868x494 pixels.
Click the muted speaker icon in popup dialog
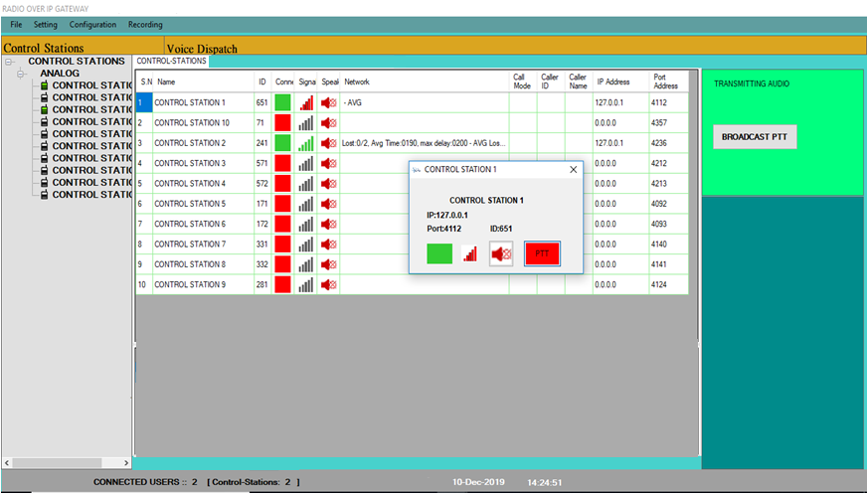502,253
